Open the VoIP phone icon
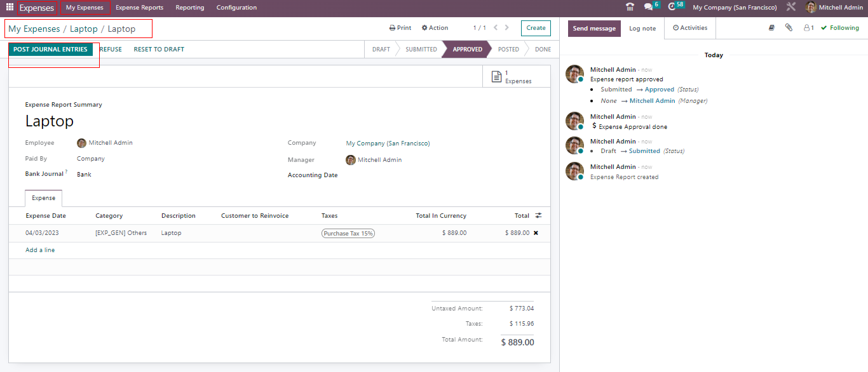 630,8
